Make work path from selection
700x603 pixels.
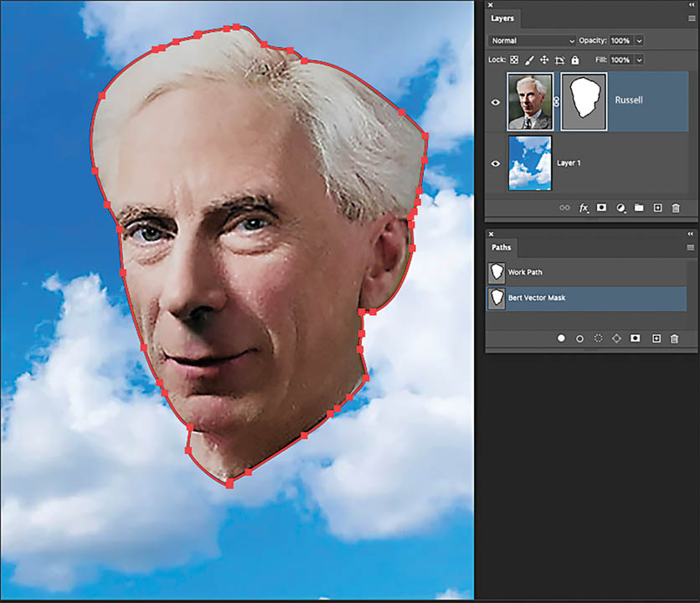click(x=616, y=338)
